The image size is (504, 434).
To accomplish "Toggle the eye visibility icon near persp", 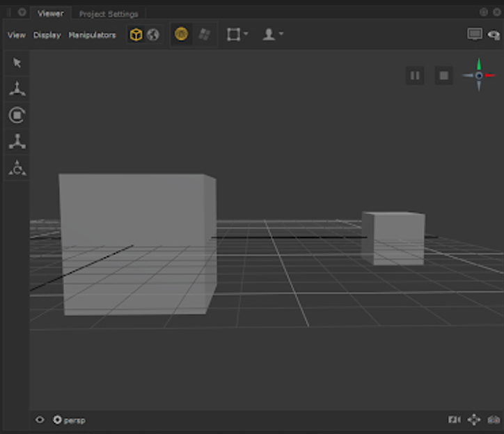I will pyautogui.click(x=40, y=420).
